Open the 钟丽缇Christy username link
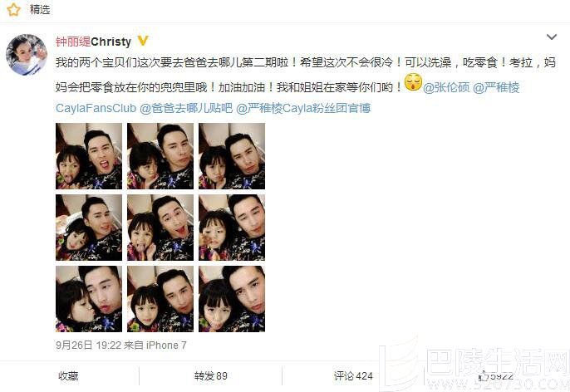The image size is (570, 392). [x=93, y=42]
